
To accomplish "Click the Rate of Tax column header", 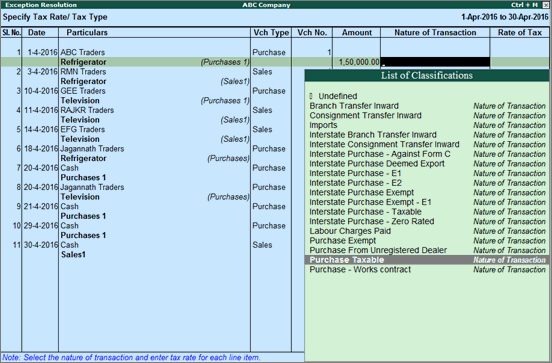I will pos(519,32).
